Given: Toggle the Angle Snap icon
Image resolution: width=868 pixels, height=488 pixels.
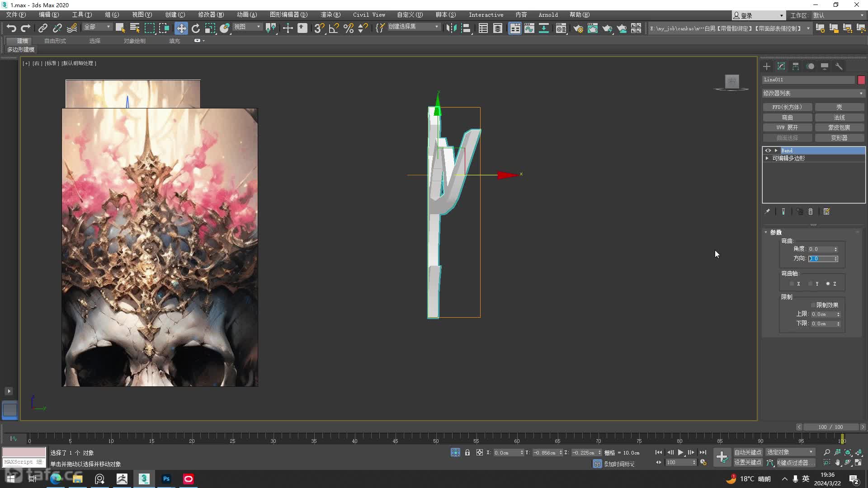Looking at the screenshot, I should [334, 28].
